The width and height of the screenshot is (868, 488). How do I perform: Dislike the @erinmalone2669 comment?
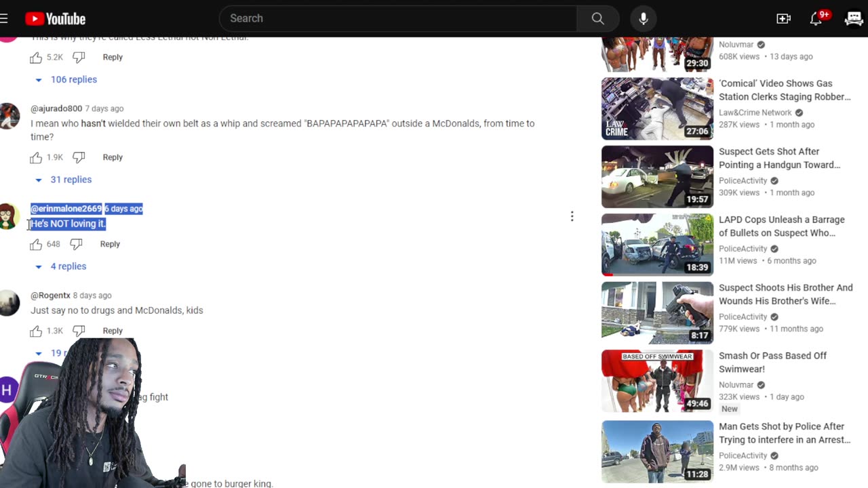click(x=76, y=244)
